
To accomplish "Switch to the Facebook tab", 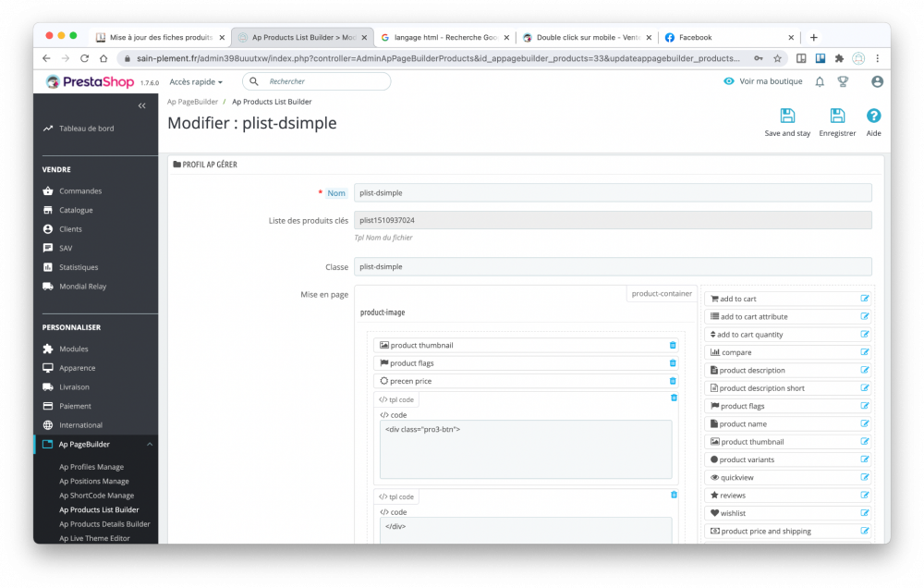I will [730, 37].
